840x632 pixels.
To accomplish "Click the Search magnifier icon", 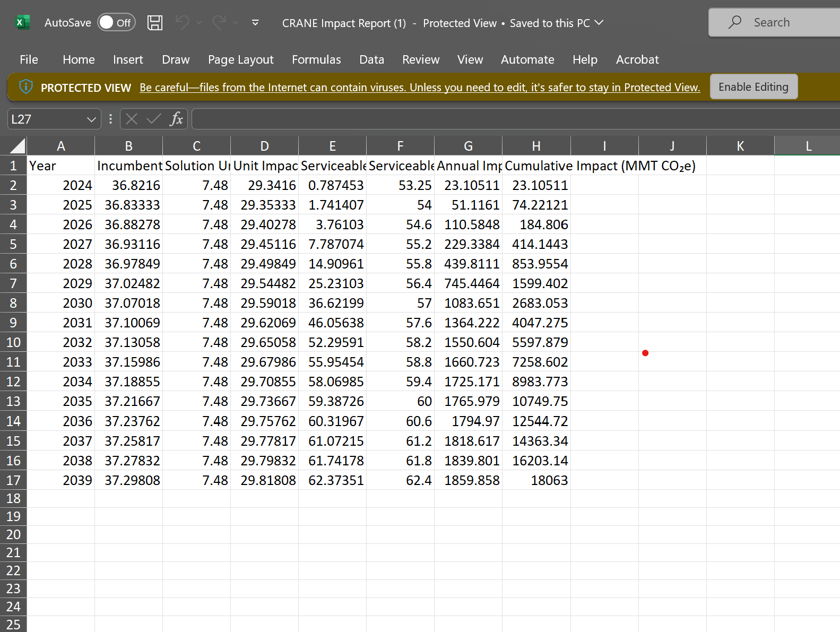I will [735, 22].
